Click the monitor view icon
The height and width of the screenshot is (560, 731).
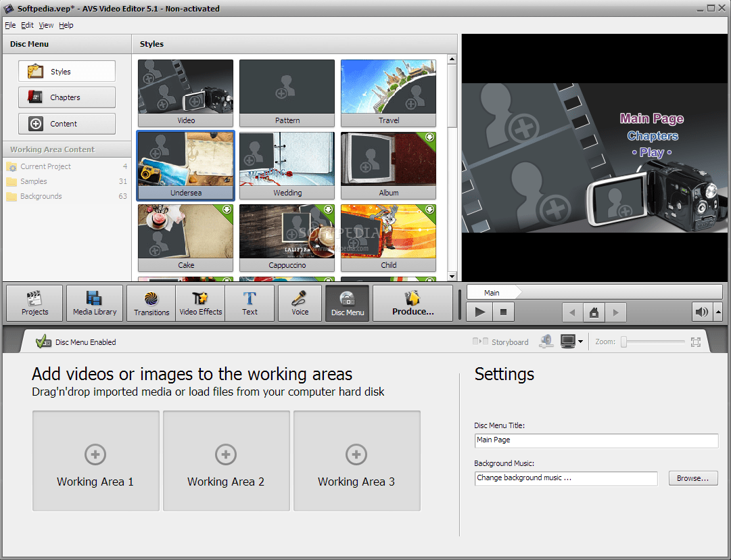(568, 342)
